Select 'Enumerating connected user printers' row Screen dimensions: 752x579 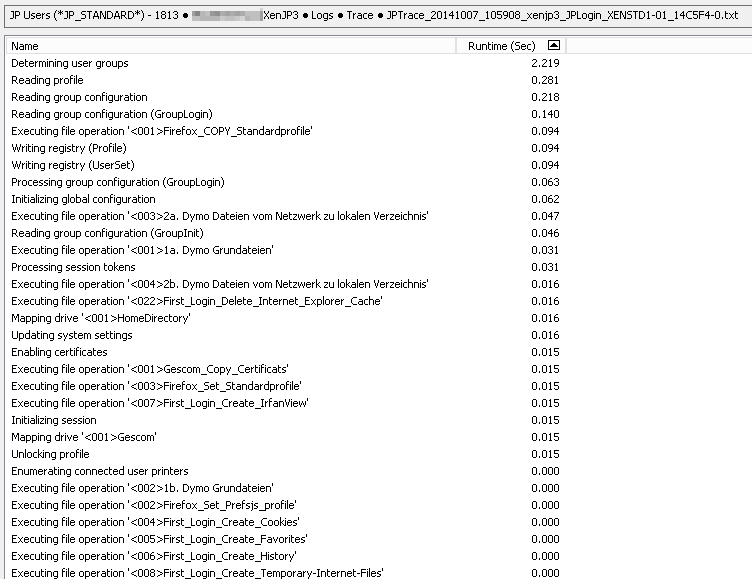click(99, 471)
